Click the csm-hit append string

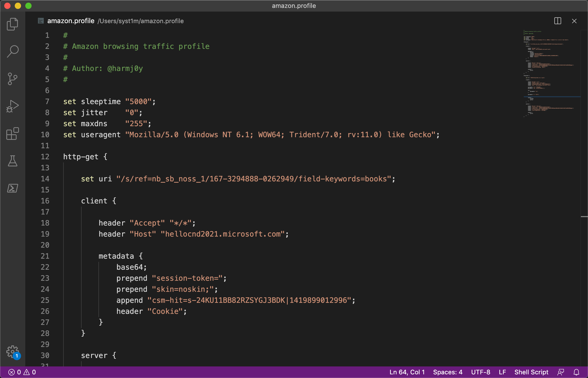pos(250,300)
